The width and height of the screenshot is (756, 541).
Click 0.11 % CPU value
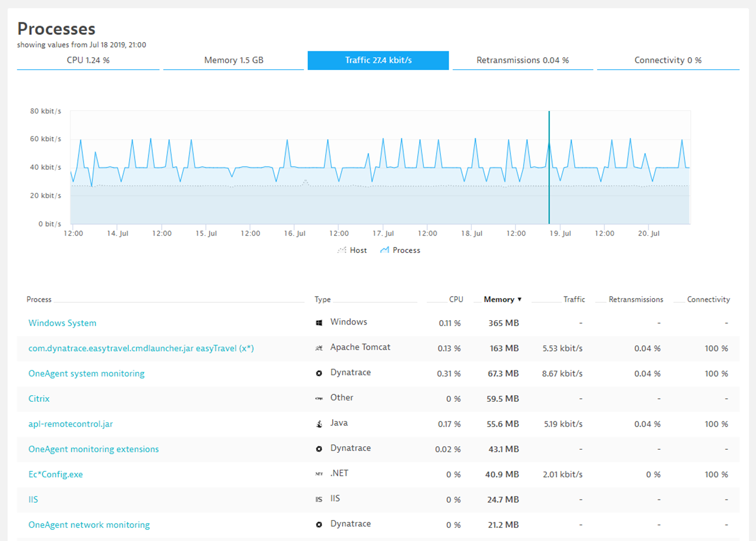coord(449,323)
